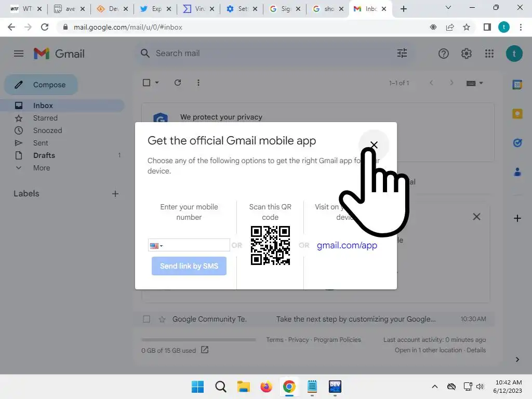Screen dimensions: 532x399
Task: Toggle Chrome side panel icon
Action: point(487,27)
